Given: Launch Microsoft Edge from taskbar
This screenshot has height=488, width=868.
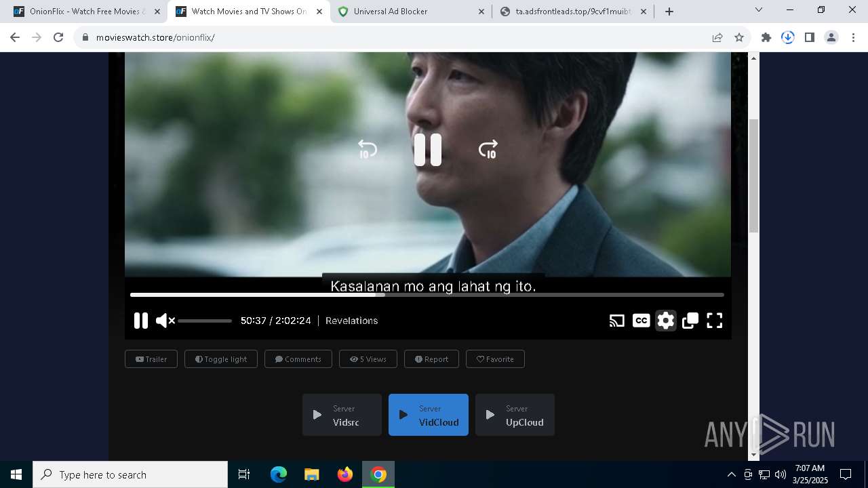Looking at the screenshot, I should (279, 474).
